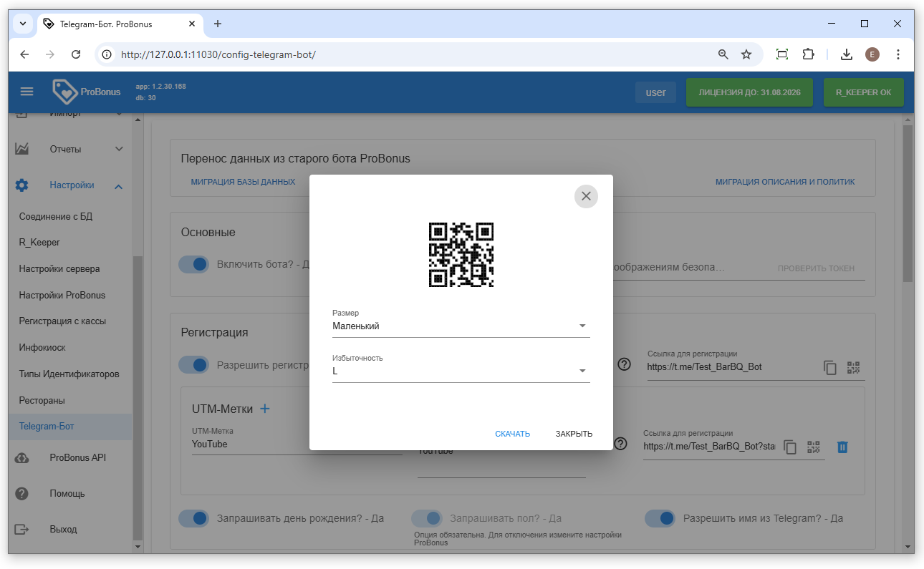The height and width of the screenshot is (569, 924).
Task: Select the Telegram-Бот sidebar item
Action: [x=70, y=427]
